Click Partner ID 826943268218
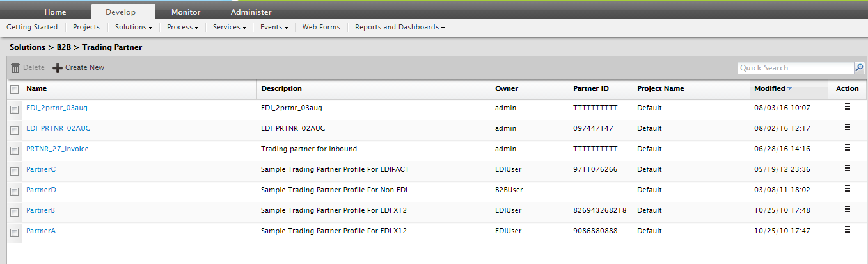Viewport: 868px width, 264px height. tap(600, 210)
